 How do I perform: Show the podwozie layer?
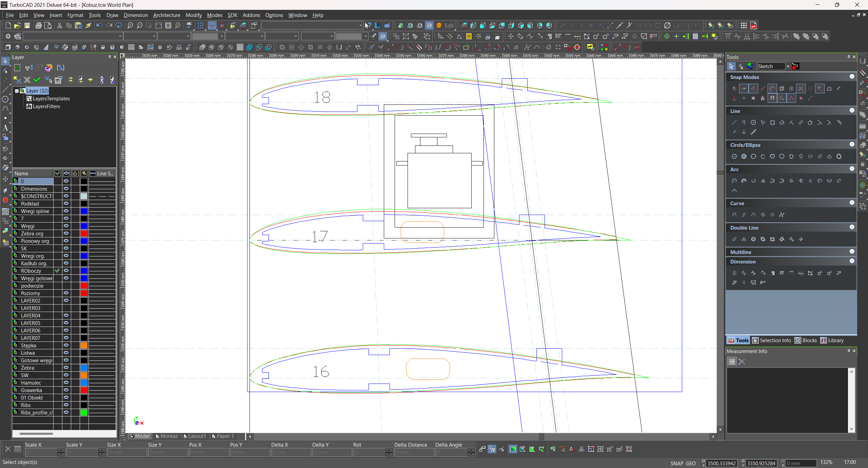(x=66, y=286)
